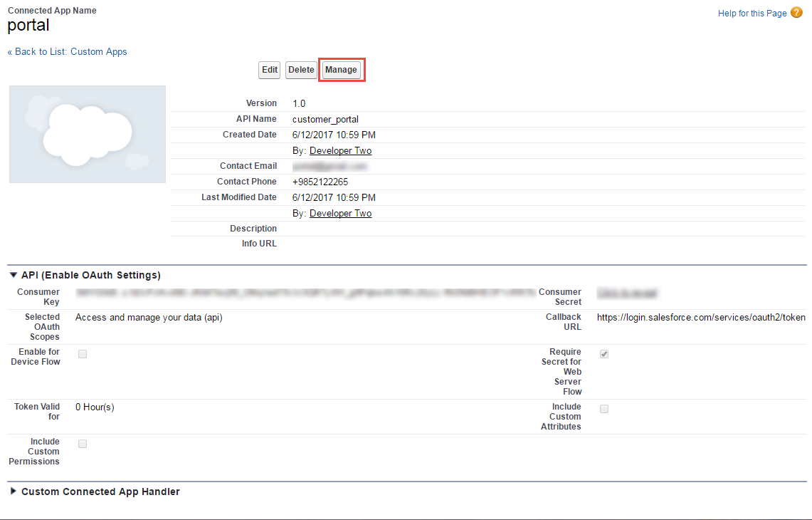Viewport: 812px width, 520px height.
Task: Expand the Custom Connected App Handler section
Action: point(14,492)
